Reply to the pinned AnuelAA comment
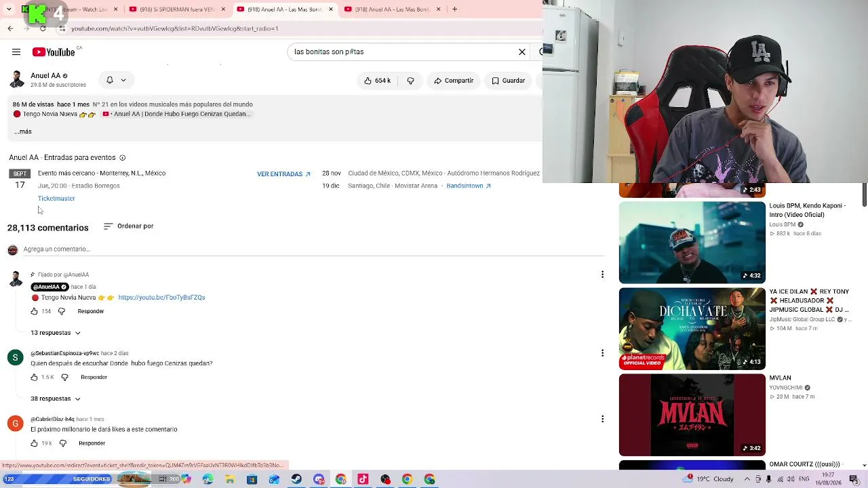The width and height of the screenshot is (868, 488). point(91,311)
